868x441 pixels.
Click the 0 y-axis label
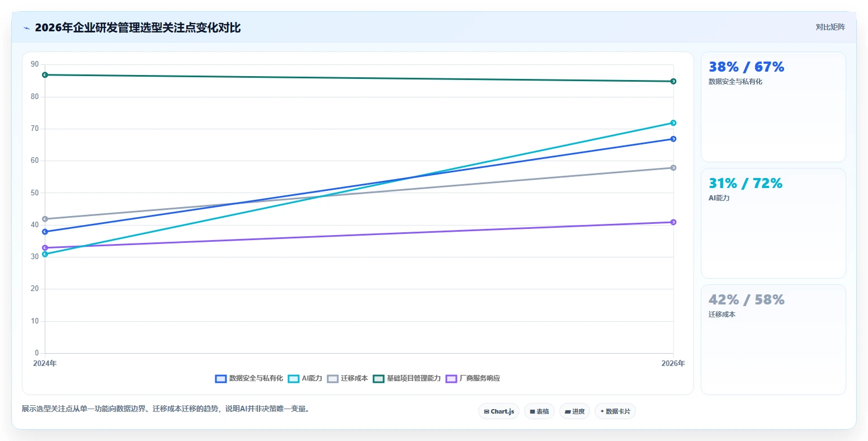[37, 353]
